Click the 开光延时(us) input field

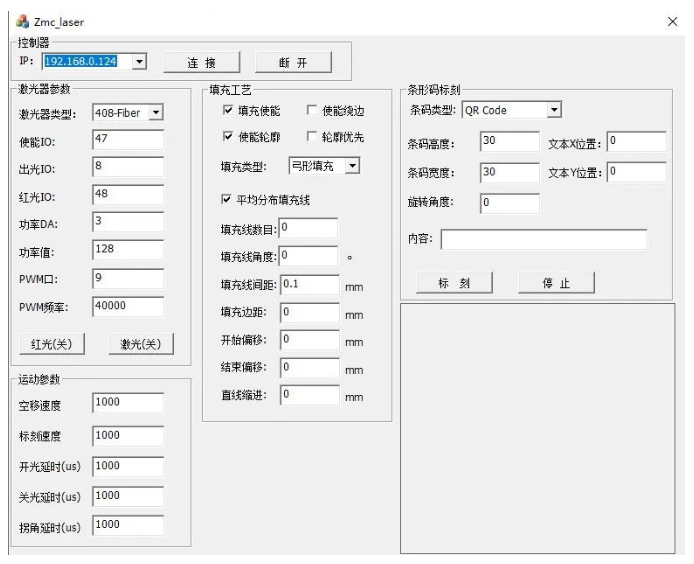(x=128, y=467)
